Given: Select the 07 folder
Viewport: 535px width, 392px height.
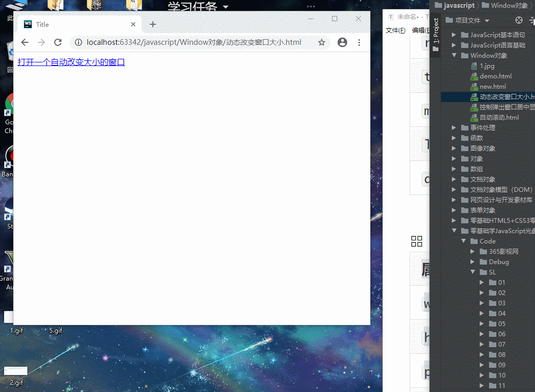Looking at the screenshot, I should 497,344.
